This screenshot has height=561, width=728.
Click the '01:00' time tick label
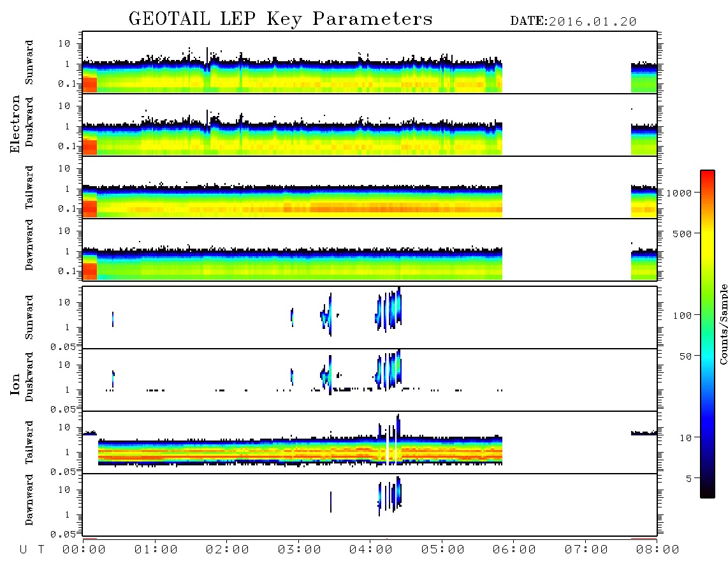[156, 550]
